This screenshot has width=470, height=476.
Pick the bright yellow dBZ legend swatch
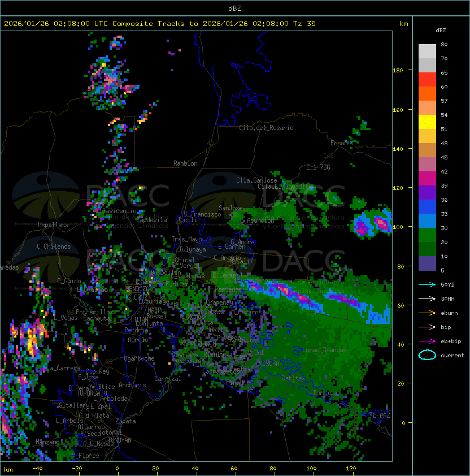[427, 122]
